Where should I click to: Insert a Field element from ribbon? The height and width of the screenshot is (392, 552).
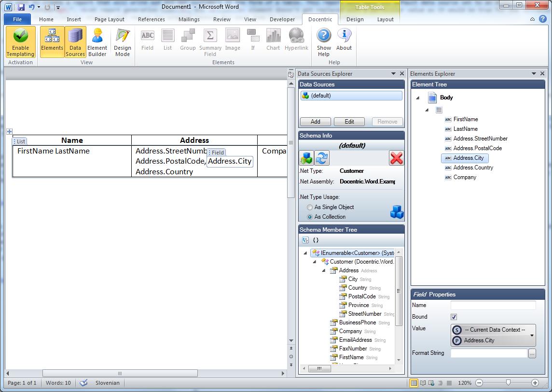click(148, 40)
